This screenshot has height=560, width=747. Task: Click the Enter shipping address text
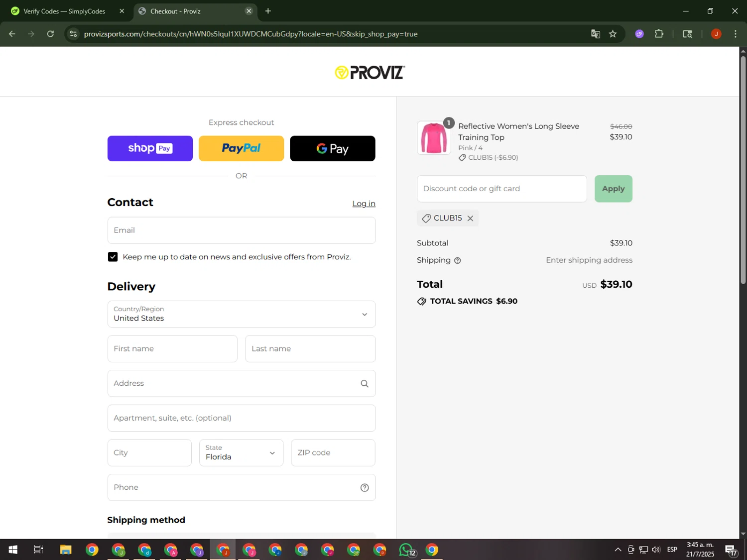[x=589, y=260]
